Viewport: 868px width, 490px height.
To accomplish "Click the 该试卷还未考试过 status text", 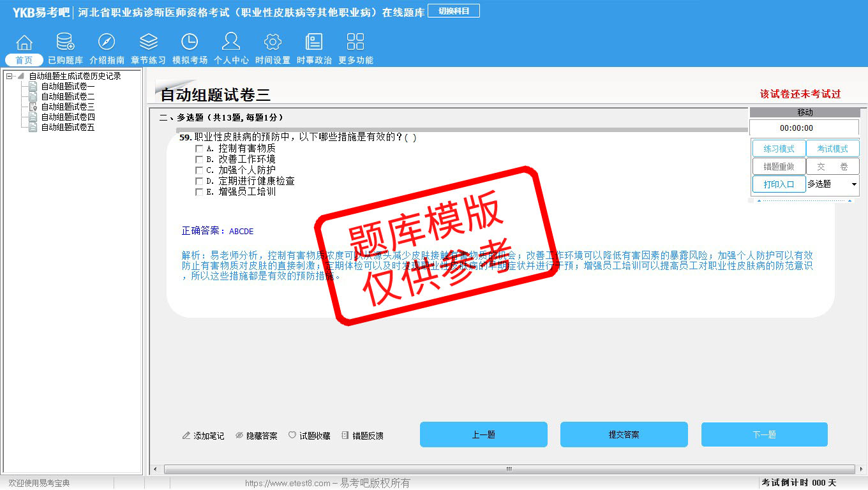I will 800,94.
